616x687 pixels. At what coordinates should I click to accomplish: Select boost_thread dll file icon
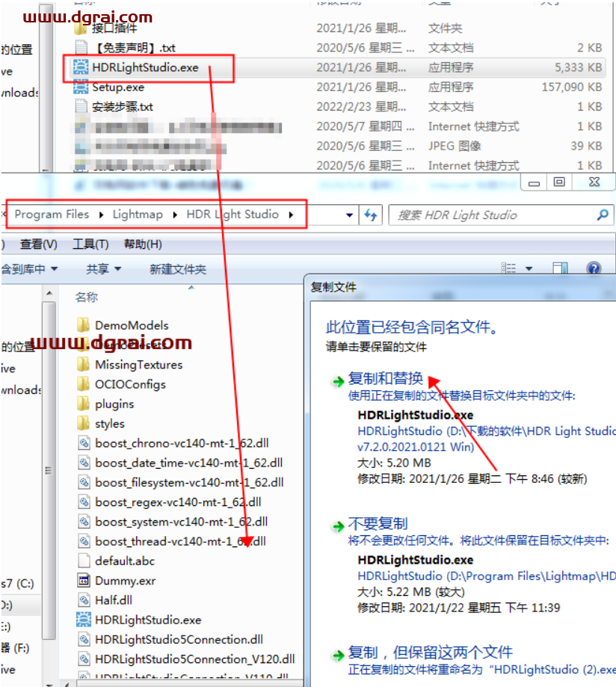(84, 541)
